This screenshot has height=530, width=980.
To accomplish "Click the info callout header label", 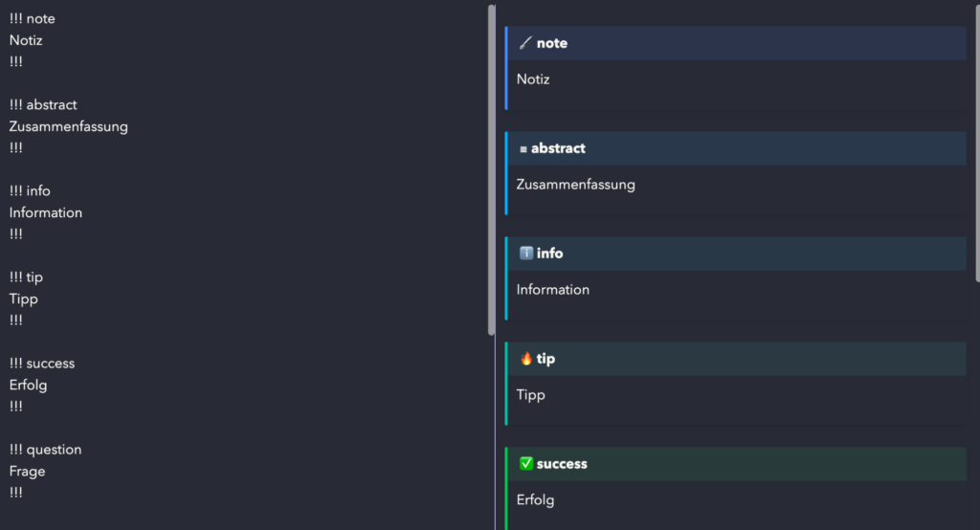I will (549, 254).
